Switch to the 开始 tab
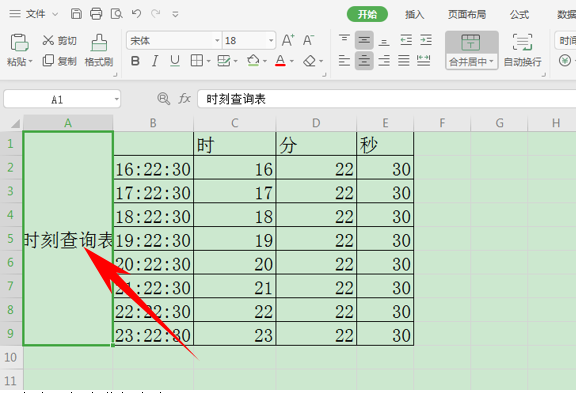 pos(367,14)
